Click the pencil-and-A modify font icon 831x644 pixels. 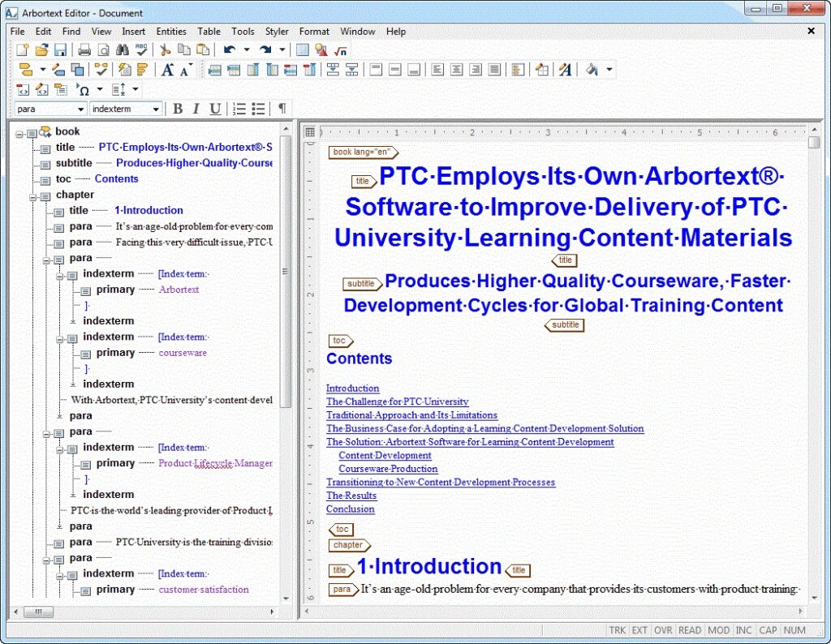(565, 70)
